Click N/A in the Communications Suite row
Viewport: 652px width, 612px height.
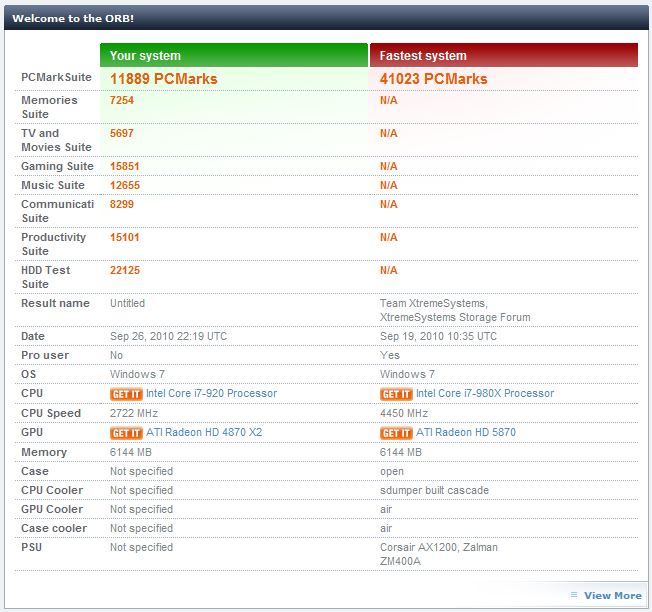pos(388,204)
